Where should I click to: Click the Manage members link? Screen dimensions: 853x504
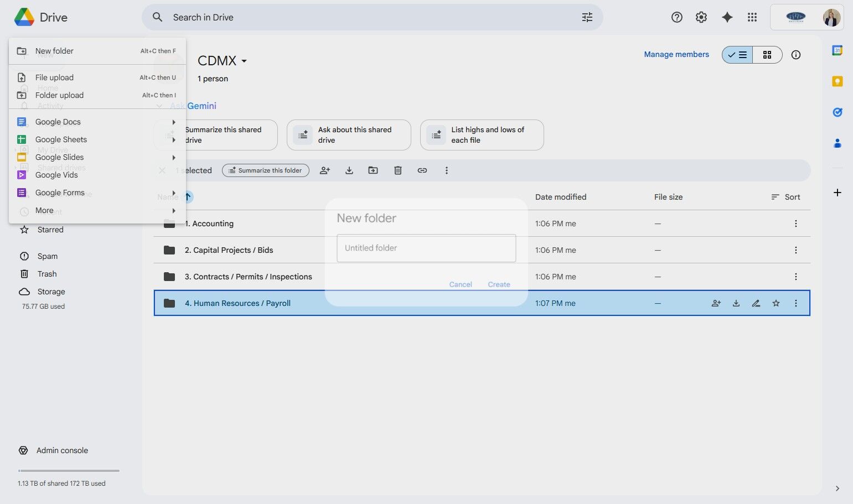676,54
